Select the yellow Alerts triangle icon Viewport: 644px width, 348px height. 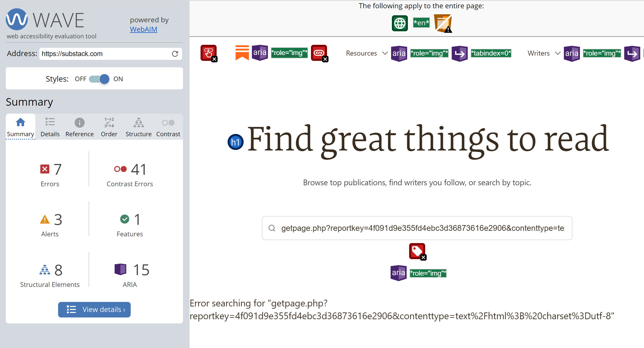click(45, 219)
